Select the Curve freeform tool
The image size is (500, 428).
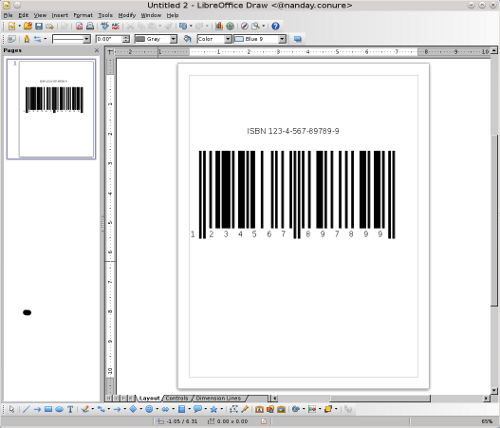(85, 409)
